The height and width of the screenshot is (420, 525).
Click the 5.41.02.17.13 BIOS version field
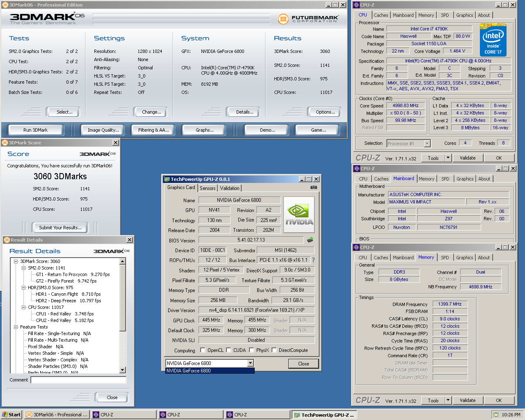(251, 240)
